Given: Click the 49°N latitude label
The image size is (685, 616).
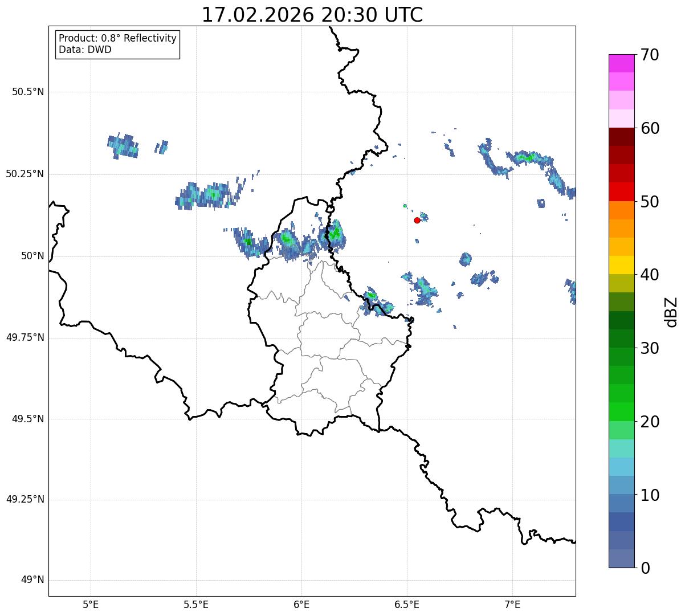Looking at the screenshot, I should [33, 580].
